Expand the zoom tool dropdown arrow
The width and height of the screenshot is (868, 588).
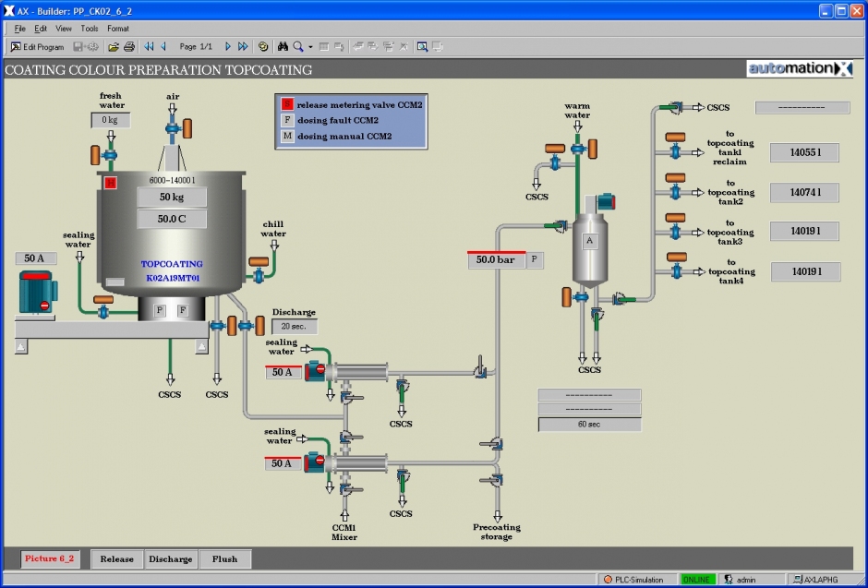click(310, 48)
